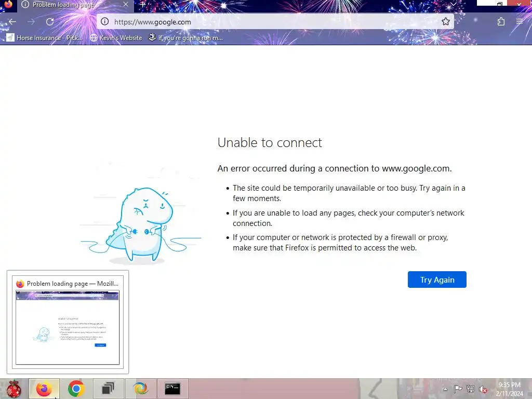Open the Extensions puzzle-piece icon
The height and width of the screenshot is (399, 532).
[x=501, y=22]
